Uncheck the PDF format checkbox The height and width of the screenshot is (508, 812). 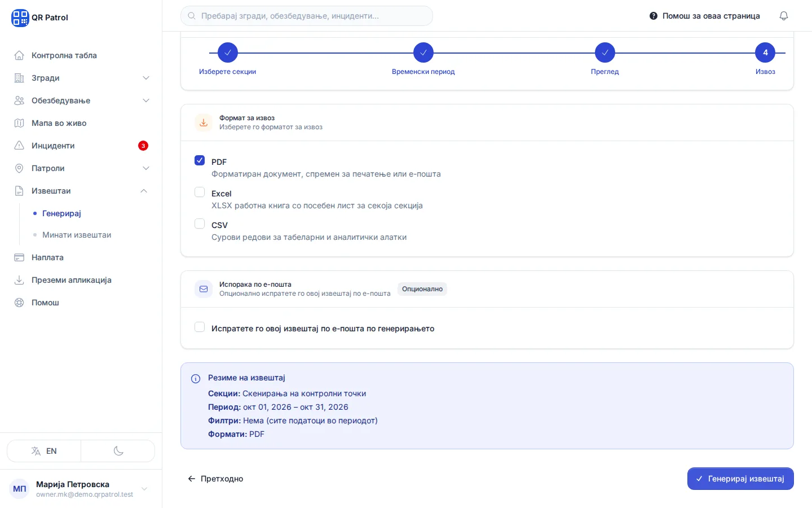coord(200,160)
